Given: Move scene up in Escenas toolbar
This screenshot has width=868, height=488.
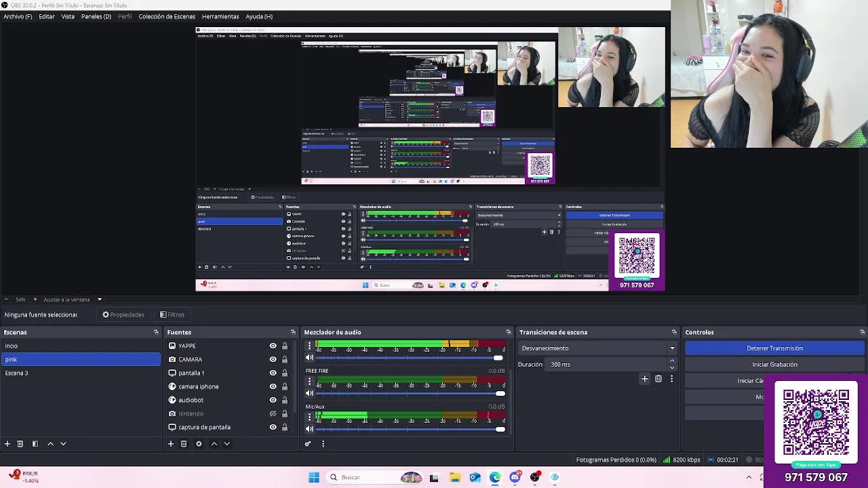Looking at the screenshot, I should tap(50, 444).
